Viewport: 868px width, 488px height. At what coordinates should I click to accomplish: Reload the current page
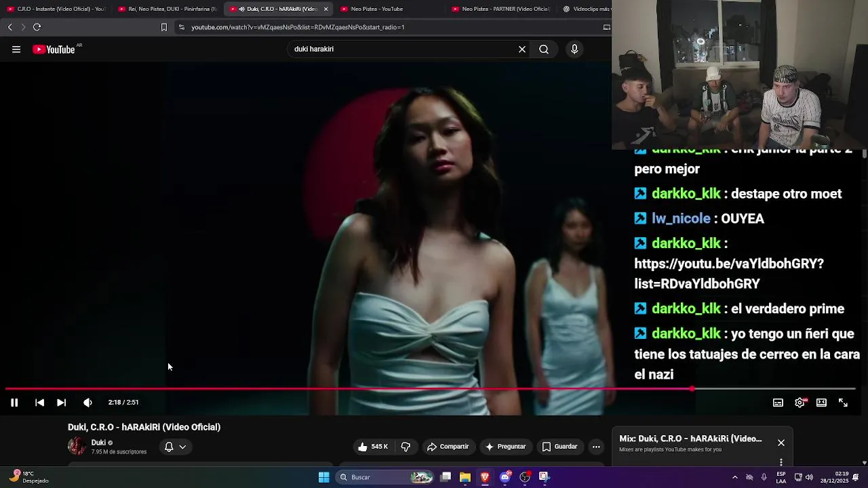[37, 27]
